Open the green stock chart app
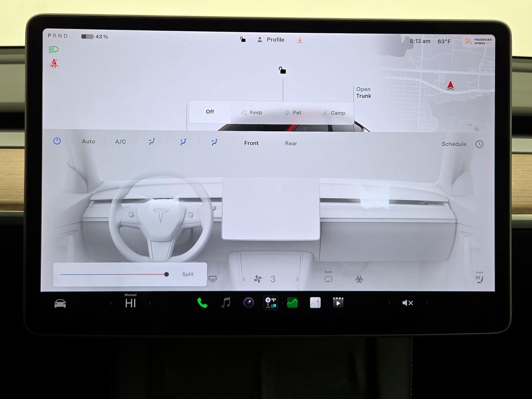532x399 pixels. [x=292, y=303]
